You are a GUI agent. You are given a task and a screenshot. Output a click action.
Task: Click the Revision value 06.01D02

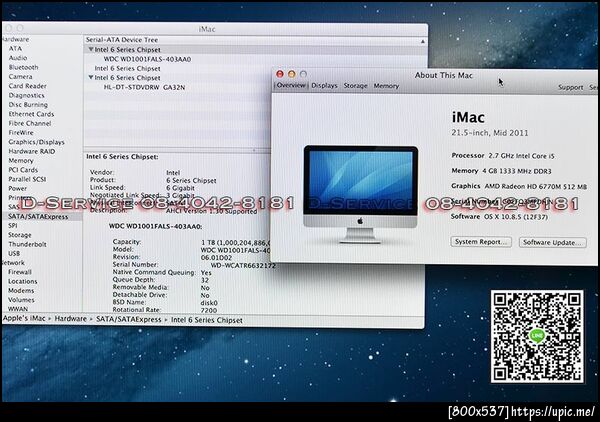[216, 257]
